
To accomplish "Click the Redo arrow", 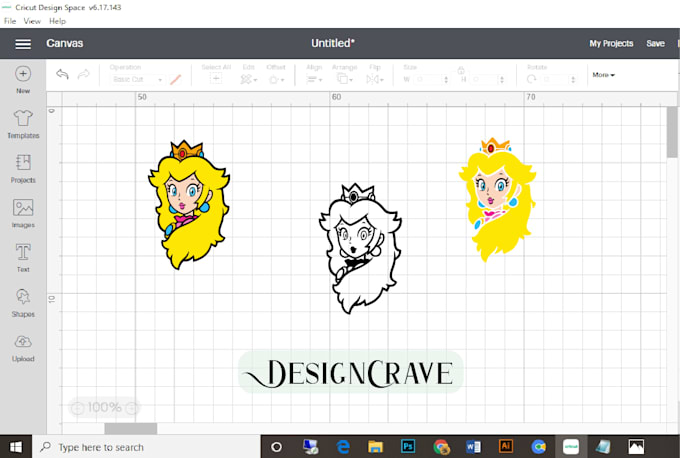I will click(x=83, y=75).
